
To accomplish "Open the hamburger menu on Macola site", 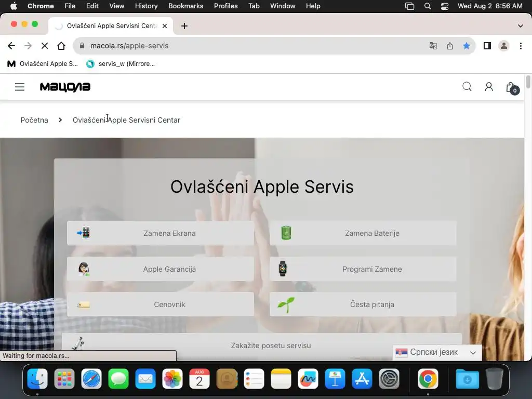I will pyautogui.click(x=20, y=87).
